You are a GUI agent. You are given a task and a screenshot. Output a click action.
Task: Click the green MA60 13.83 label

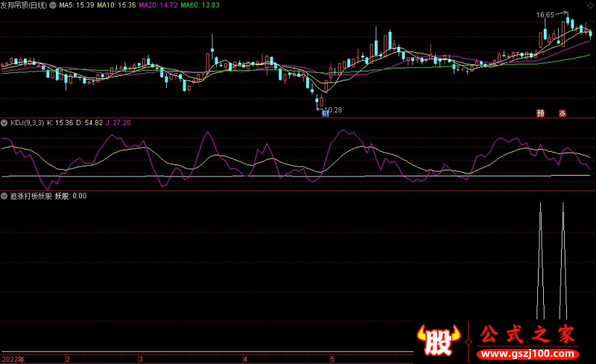tap(200, 5)
